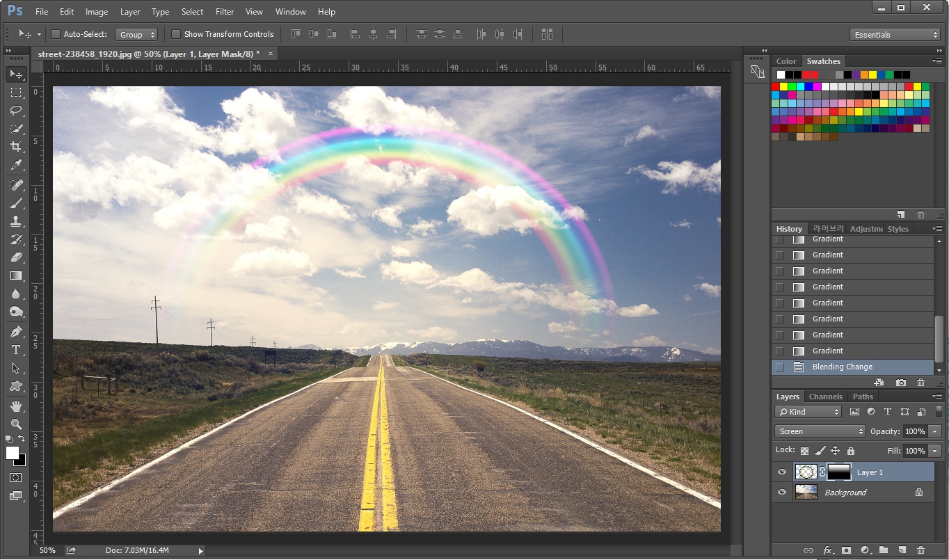Select the Eraser tool

(x=16, y=257)
